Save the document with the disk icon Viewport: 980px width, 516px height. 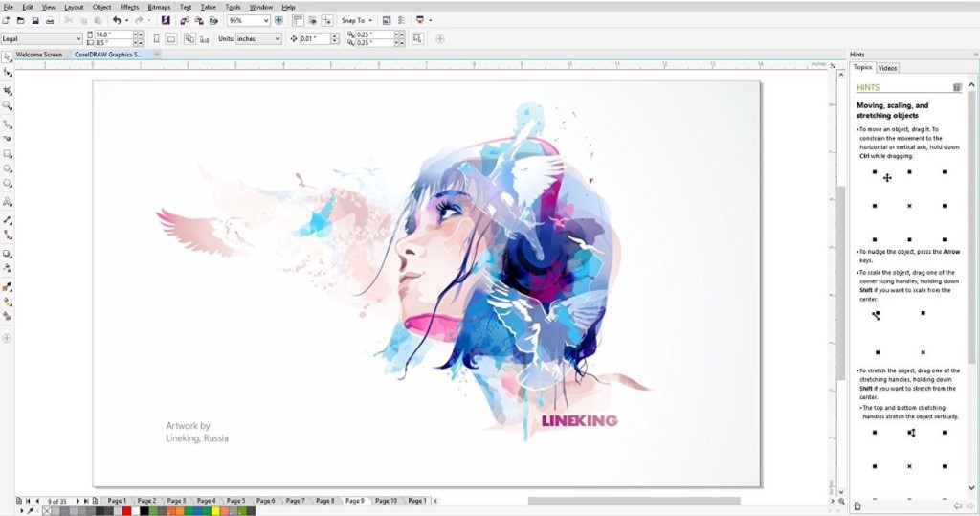[35, 21]
